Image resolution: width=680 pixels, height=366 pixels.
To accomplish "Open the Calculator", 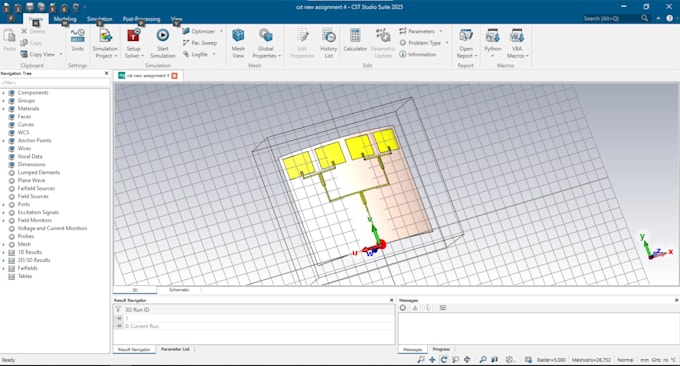I will (355, 40).
